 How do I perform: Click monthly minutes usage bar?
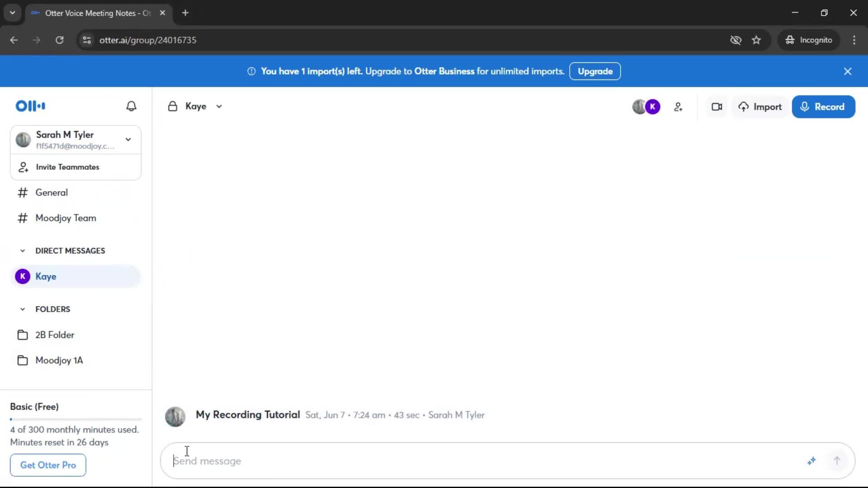pos(75,420)
